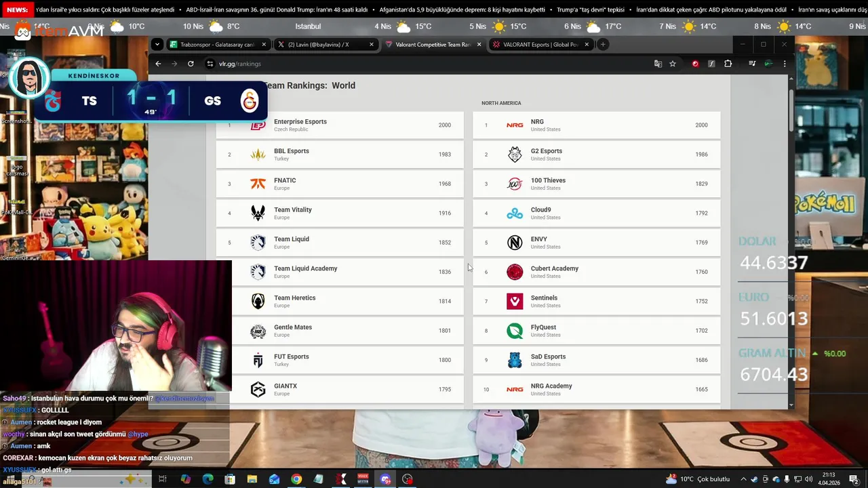This screenshot has width=868, height=488.
Task: Click the FlyQuest logo
Action: coord(515,331)
